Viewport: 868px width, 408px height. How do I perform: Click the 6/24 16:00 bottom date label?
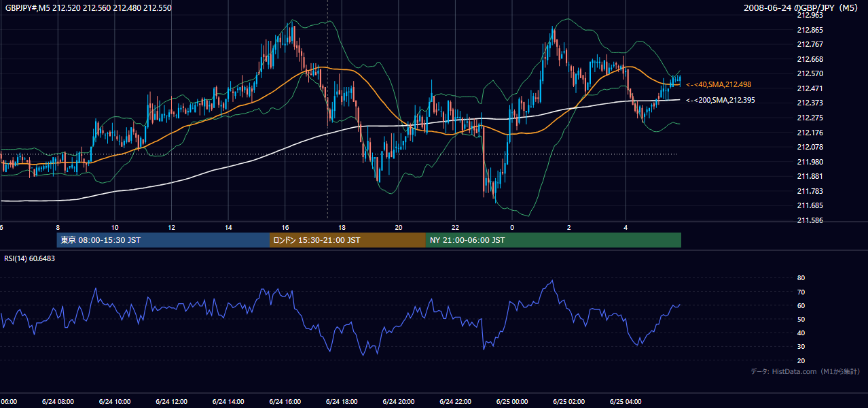[285, 402]
